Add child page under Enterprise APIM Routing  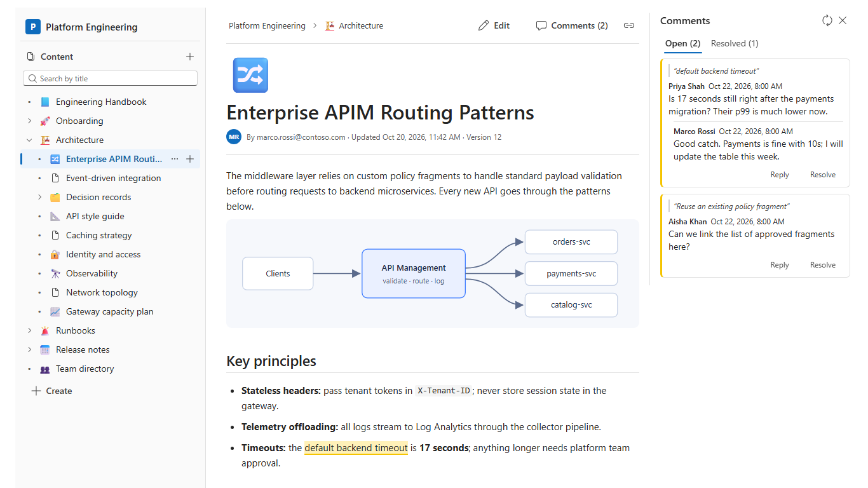(190, 159)
